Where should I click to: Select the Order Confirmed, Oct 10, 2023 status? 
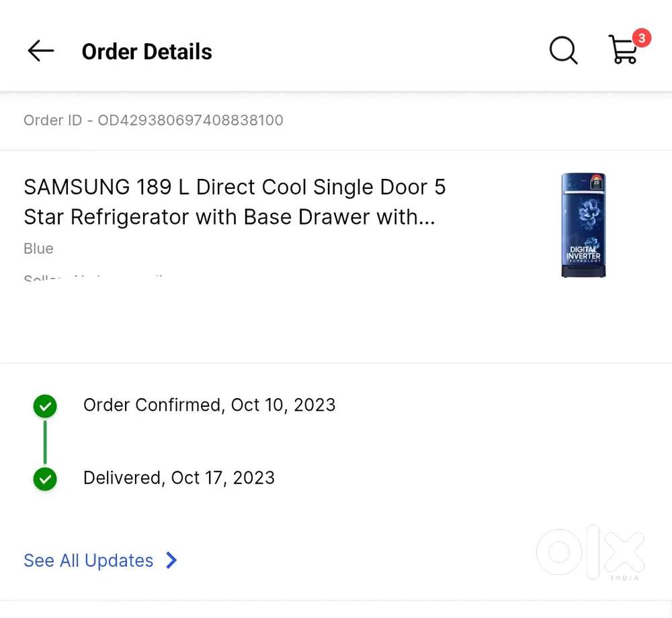coord(209,405)
